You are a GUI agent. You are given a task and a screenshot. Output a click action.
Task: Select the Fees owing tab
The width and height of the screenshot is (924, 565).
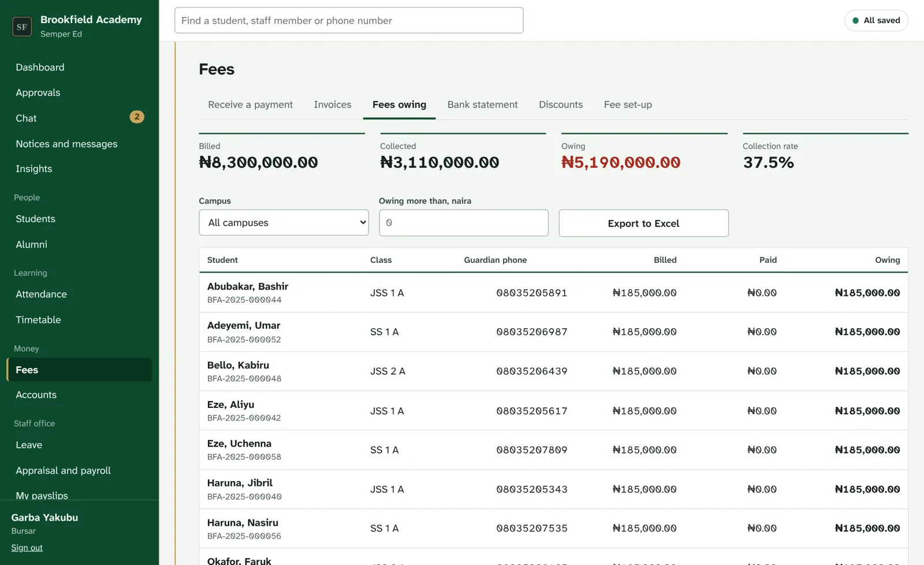click(399, 105)
